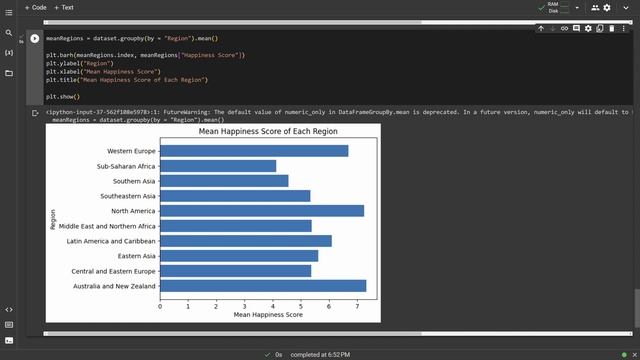Click the vertical notebook scrollbar thumb
Image resolution: width=640 pixels, height=360 pixels.
[x=637, y=308]
